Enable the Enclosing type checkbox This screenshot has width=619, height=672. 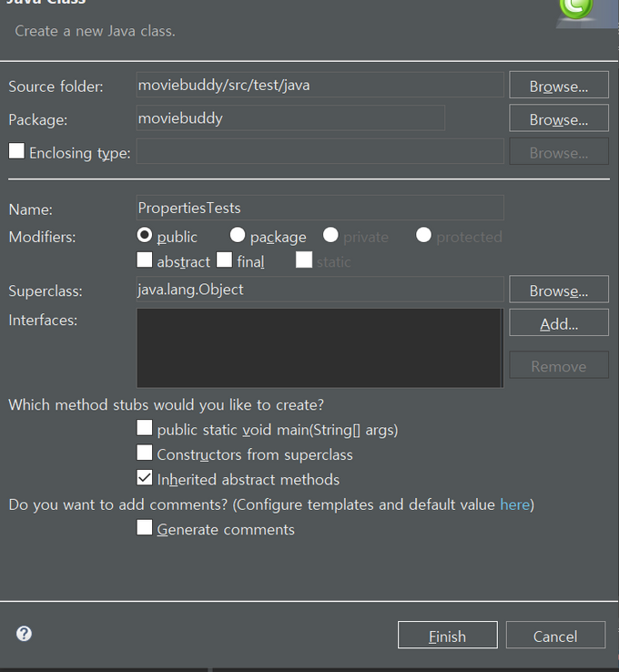tap(16, 151)
